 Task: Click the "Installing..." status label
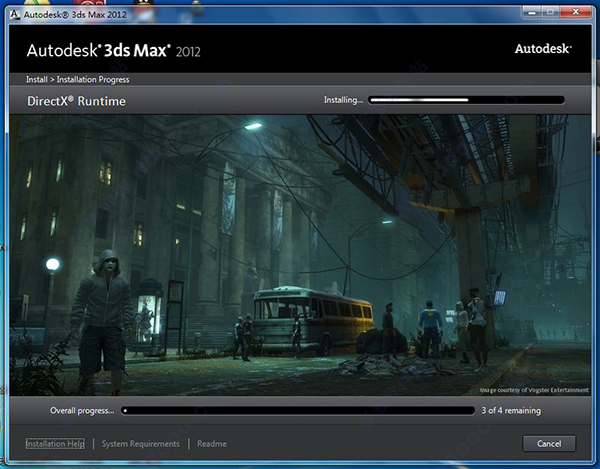[x=343, y=100]
